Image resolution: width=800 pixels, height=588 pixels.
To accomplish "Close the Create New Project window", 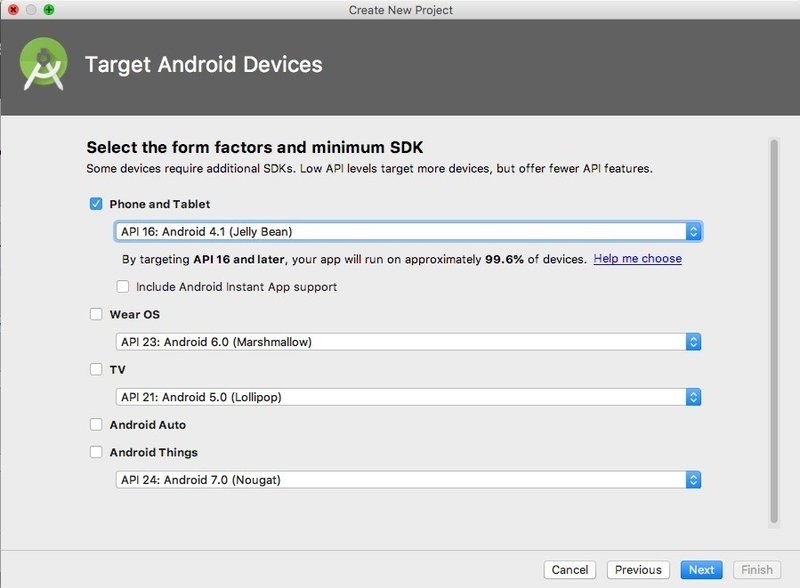I will 13,10.
